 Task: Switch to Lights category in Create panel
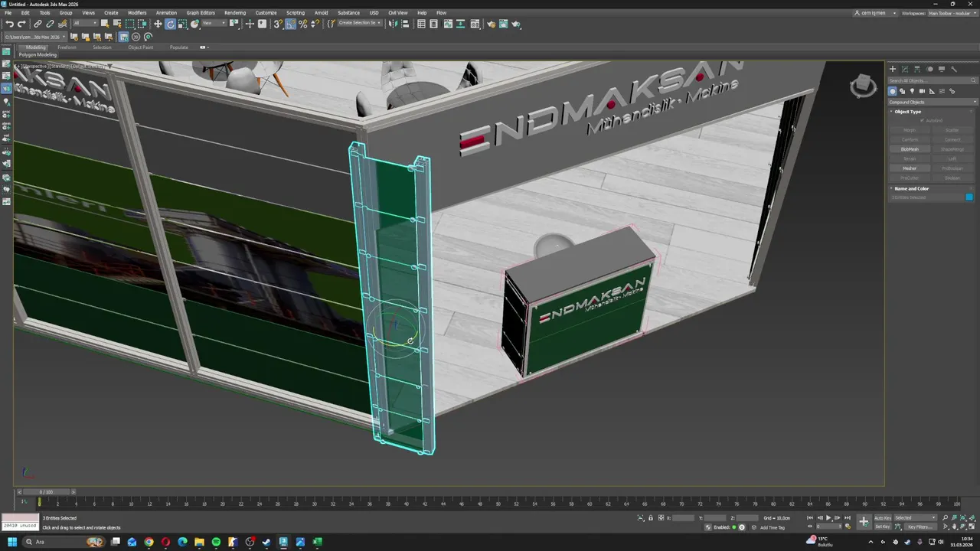pyautogui.click(x=911, y=91)
